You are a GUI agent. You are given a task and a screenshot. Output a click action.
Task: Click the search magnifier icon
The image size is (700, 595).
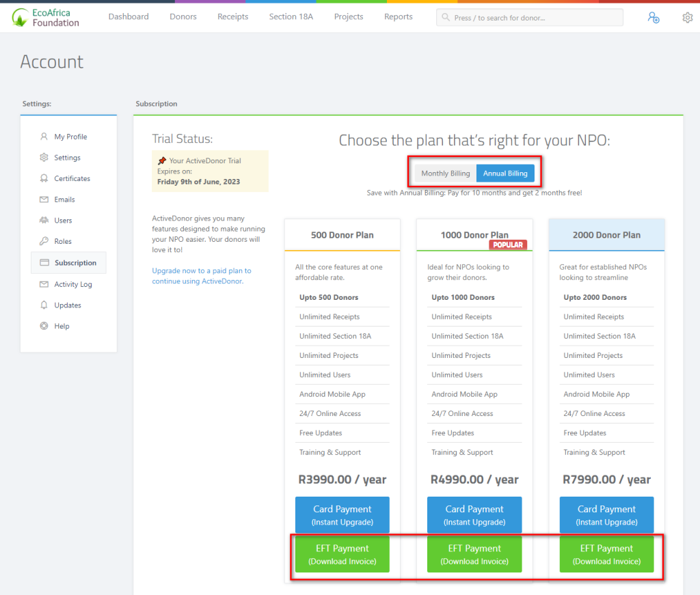[446, 17]
